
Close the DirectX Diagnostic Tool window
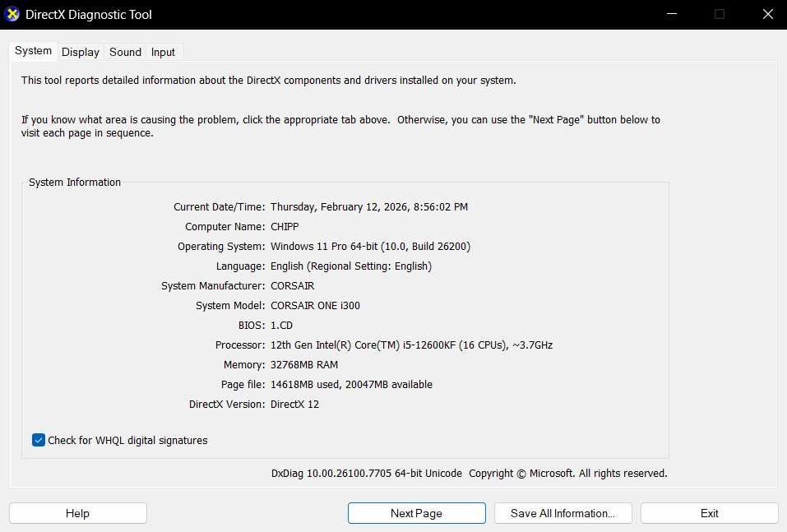768,14
